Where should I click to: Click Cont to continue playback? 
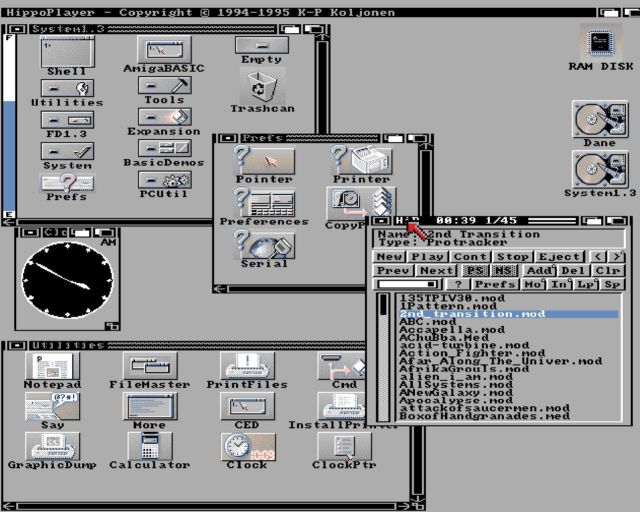[x=470, y=257]
